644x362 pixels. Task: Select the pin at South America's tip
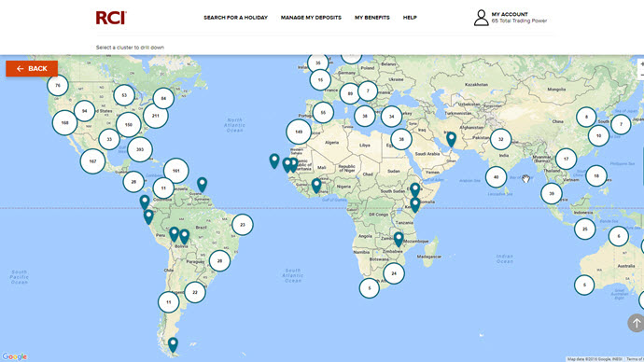coord(174,345)
